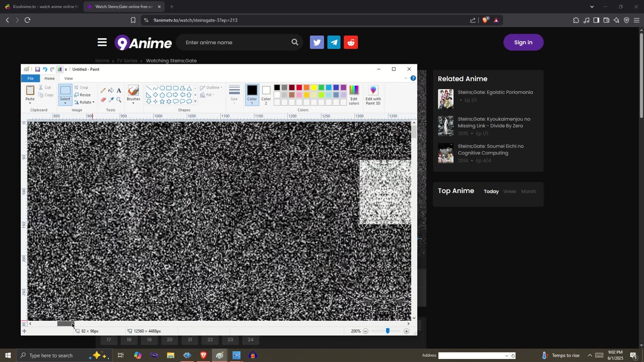Viewport: 644px width, 362px height.
Task: Open Task View on the taskbar
Action: (x=121, y=355)
